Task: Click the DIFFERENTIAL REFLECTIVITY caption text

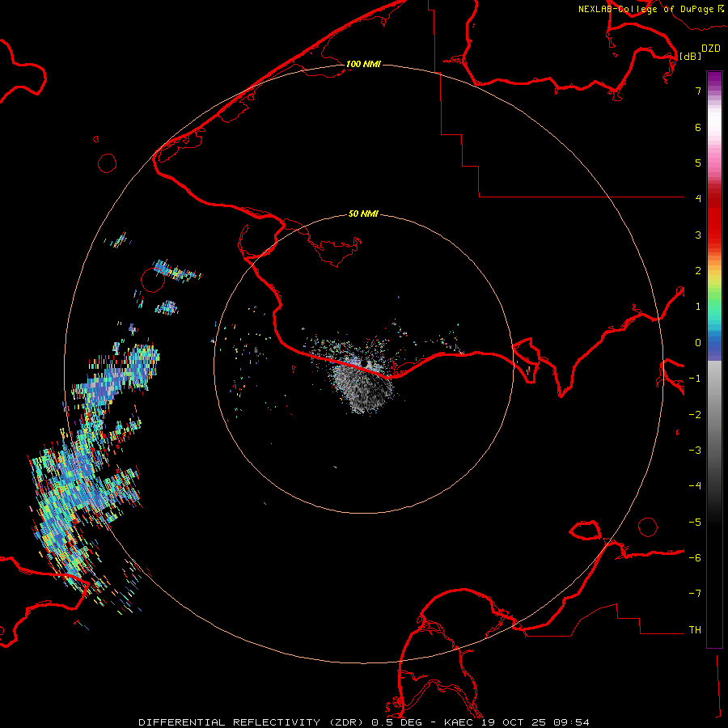Action: [x=230, y=722]
